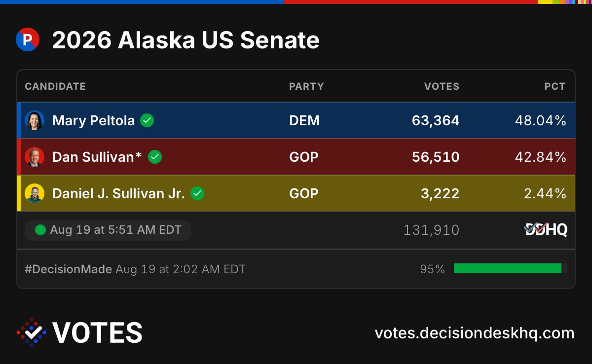This screenshot has width=592, height=364.
Task: Select the PCT column header
Action: point(555,86)
